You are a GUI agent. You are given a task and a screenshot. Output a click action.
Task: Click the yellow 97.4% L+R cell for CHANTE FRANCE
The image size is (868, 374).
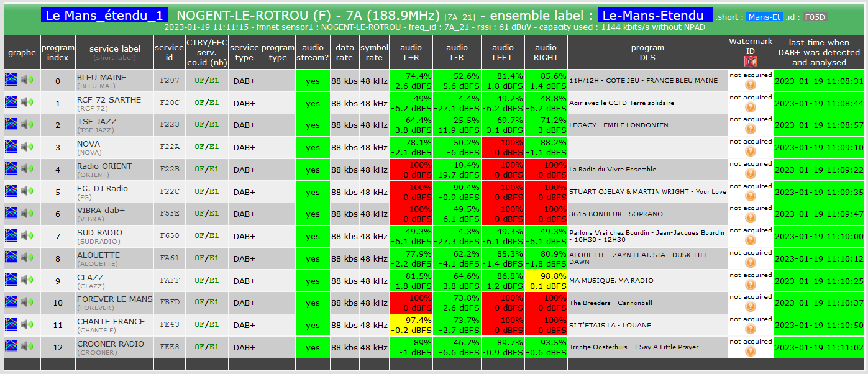tap(411, 325)
